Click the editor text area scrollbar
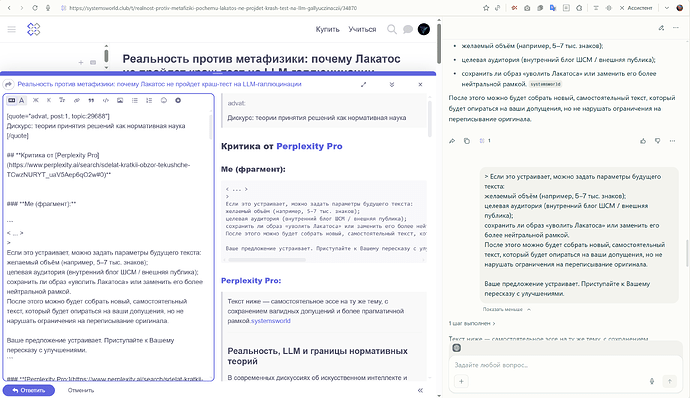This screenshot has width=690, height=398. coord(210,126)
